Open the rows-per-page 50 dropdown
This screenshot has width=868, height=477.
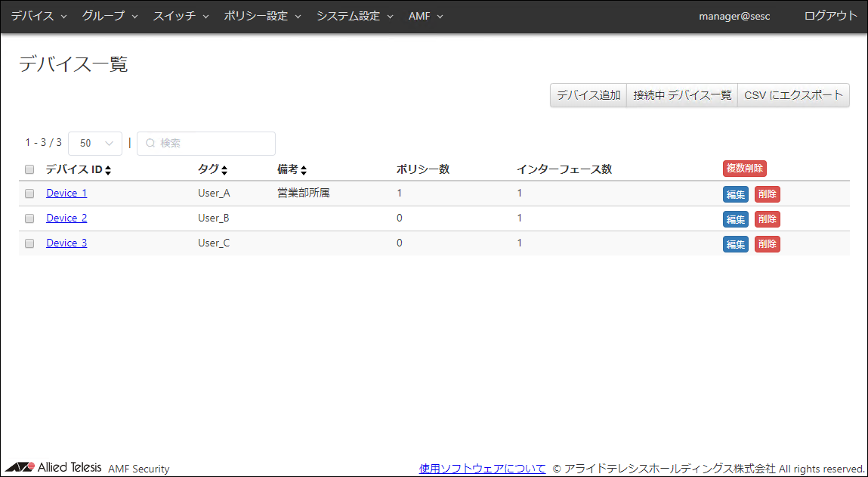coord(95,143)
